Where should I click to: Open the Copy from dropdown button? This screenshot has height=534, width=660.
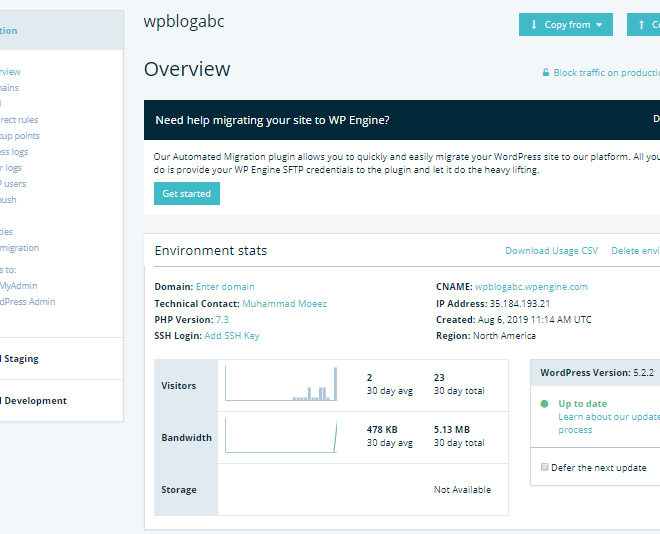point(565,25)
